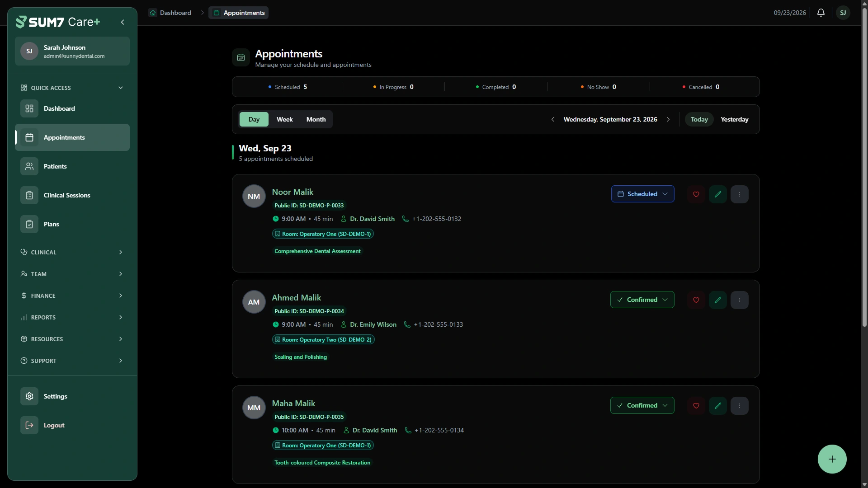Open Ahmed Malik's Confirmed status dropdown

pos(642,300)
